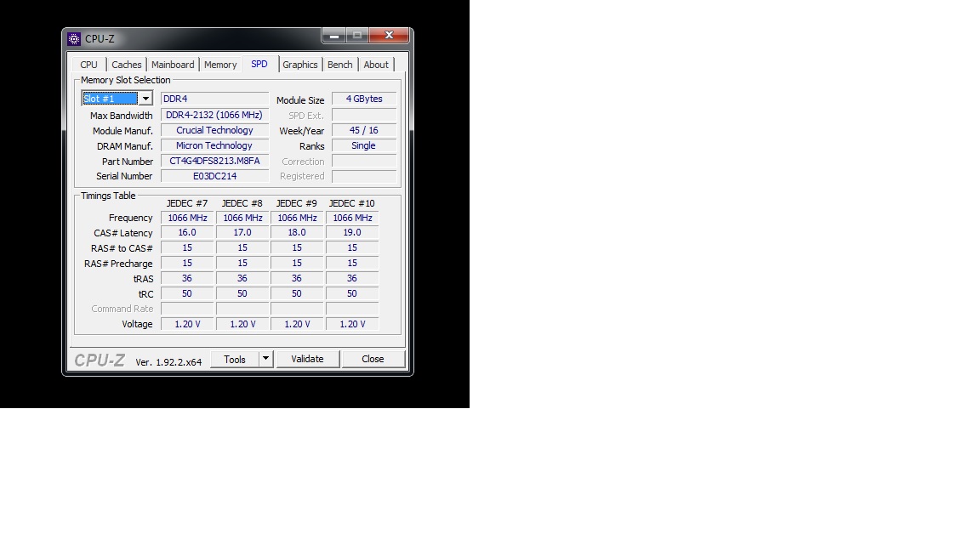
Task: Click the JEDEC #9 column header
Action: tap(296, 204)
